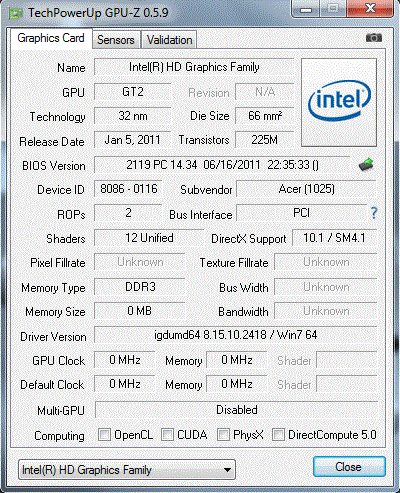Click the Name field showing Intel(R) HD Graphics Family

tap(194, 67)
